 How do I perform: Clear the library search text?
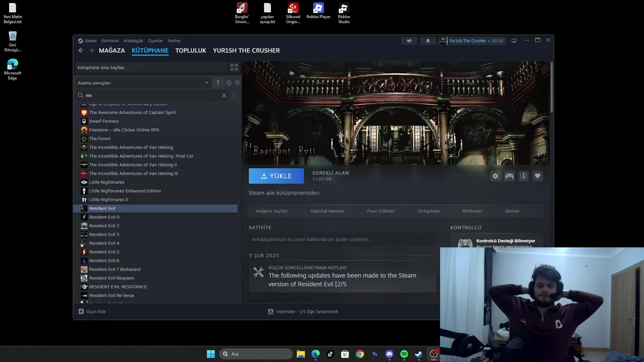click(x=224, y=96)
